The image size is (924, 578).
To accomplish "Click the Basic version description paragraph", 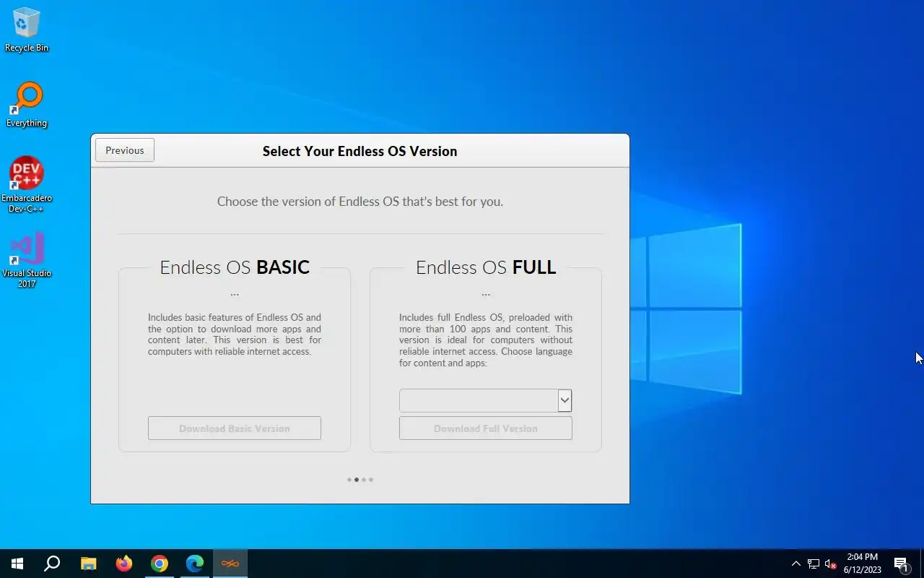I will point(235,335).
